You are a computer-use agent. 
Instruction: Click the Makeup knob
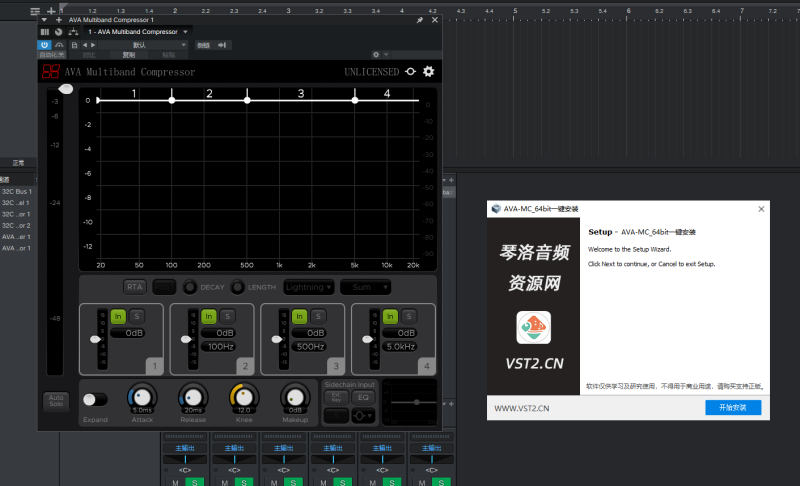(295, 397)
